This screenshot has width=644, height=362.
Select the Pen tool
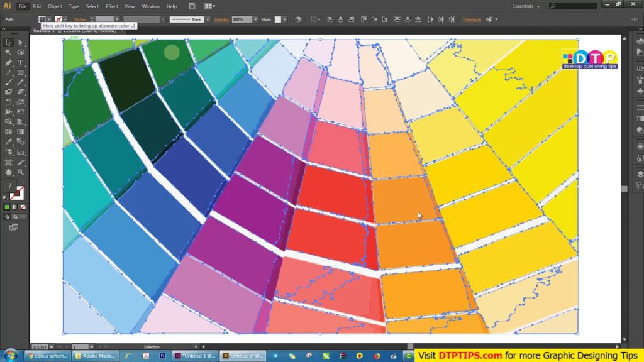(9, 63)
